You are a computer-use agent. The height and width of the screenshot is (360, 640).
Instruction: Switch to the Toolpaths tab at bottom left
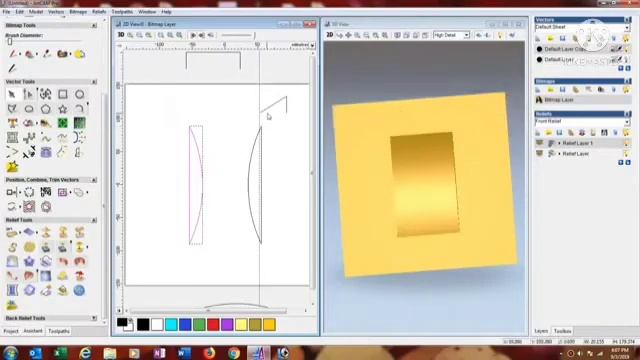click(59, 331)
